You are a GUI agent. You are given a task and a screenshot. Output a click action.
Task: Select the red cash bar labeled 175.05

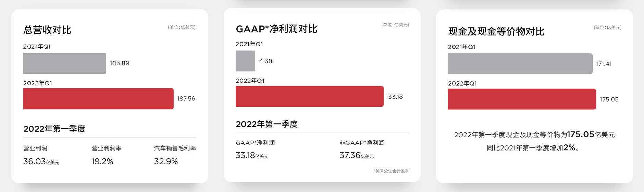point(522,99)
